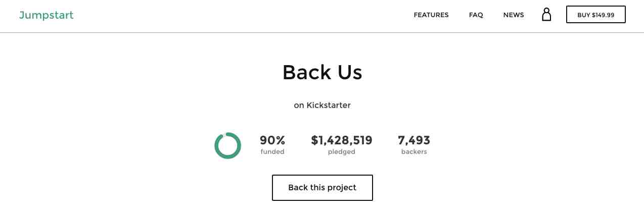
Task: Click the 90% figure
Action: coord(272,140)
